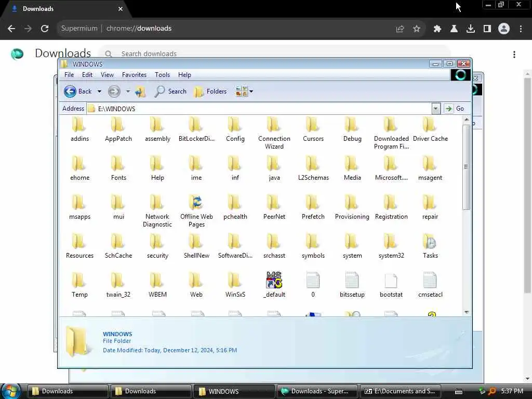The width and height of the screenshot is (532, 399).
Task: Open the Start menu orb
Action: pos(11,391)
